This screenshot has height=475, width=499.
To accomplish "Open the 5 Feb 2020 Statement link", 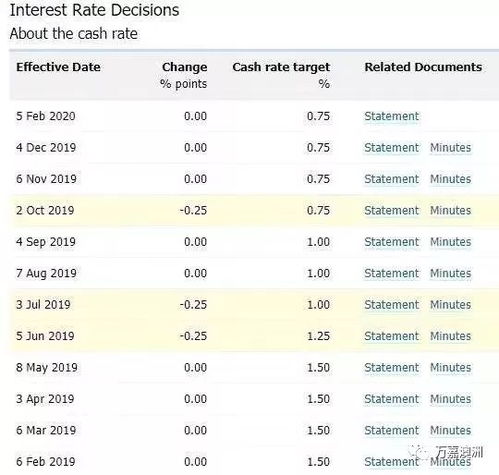I will (391, 116).
